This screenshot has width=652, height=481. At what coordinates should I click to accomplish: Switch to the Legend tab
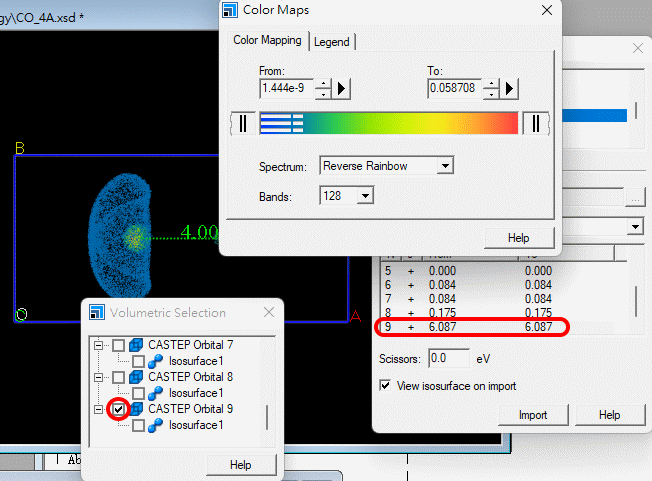(x=333, y=42)
